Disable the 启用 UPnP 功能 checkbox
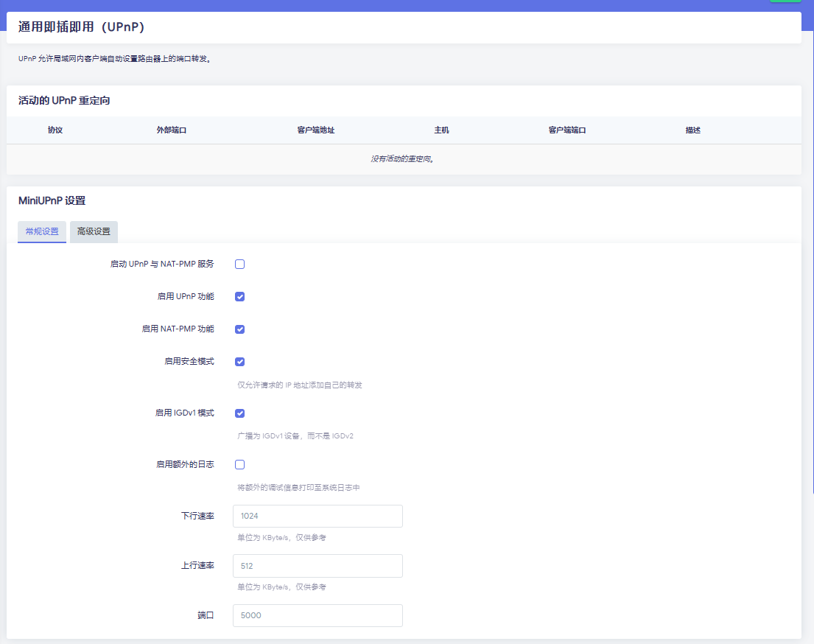This screenshot has width=814, height=644. click(x=239, y=296)
